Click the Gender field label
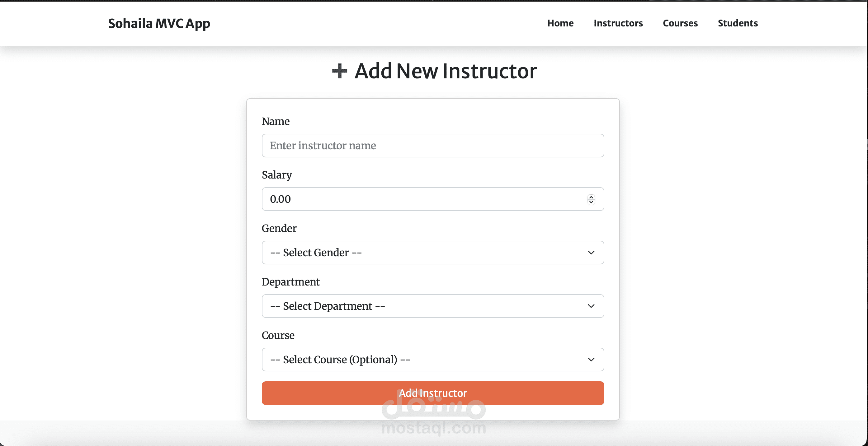The width and height of the screenshot is (868, 446). tap(279, 228)
